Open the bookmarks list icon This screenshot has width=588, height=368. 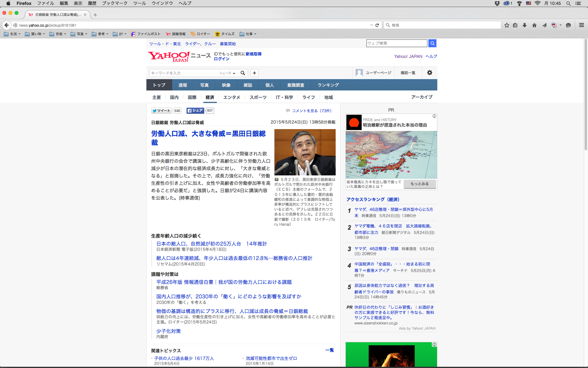tap(515, 25)
